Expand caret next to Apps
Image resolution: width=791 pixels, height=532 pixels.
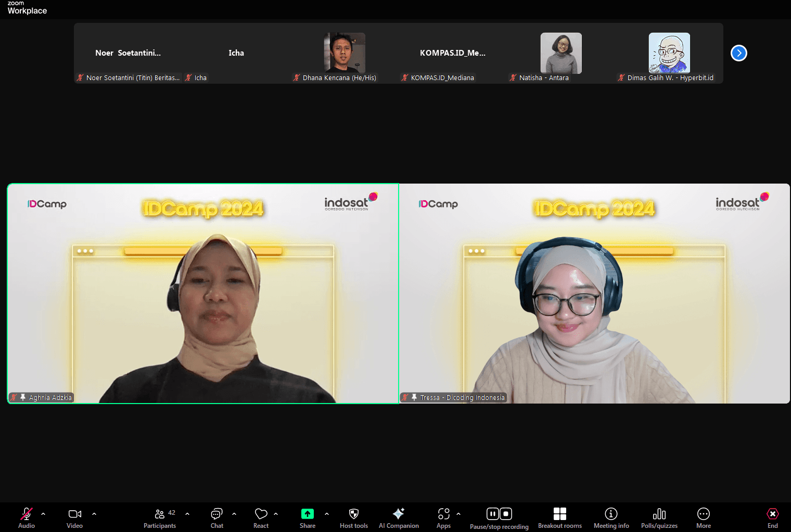pyautogui.click(x=458, y=514)
